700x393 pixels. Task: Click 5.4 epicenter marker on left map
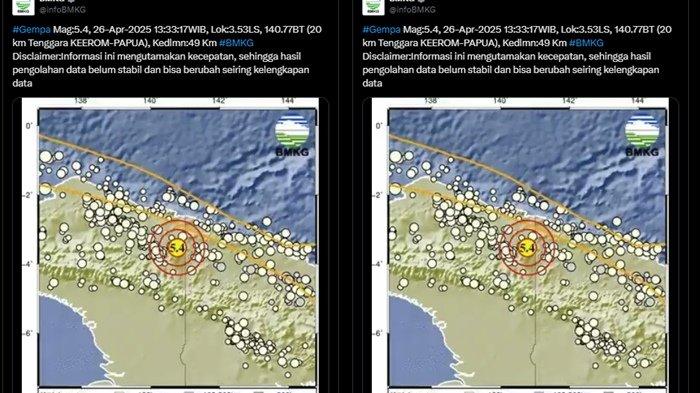(x=177, y=247)
